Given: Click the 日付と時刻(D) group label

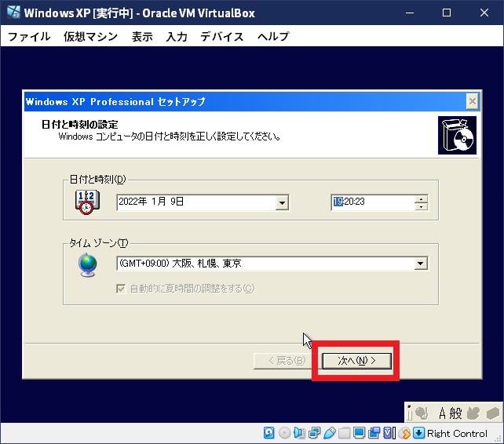Looking at the screenshot, I should click(97, 180).
